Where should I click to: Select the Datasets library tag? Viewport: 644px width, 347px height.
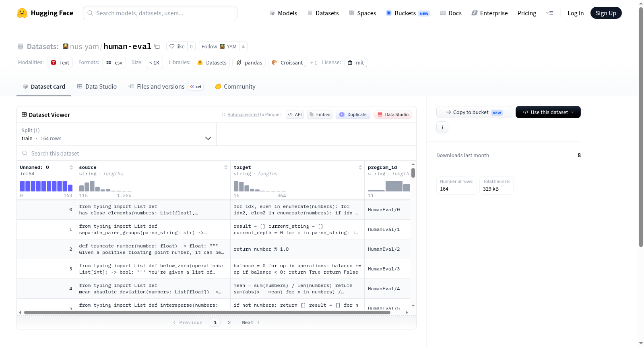(x=212, y=62)
